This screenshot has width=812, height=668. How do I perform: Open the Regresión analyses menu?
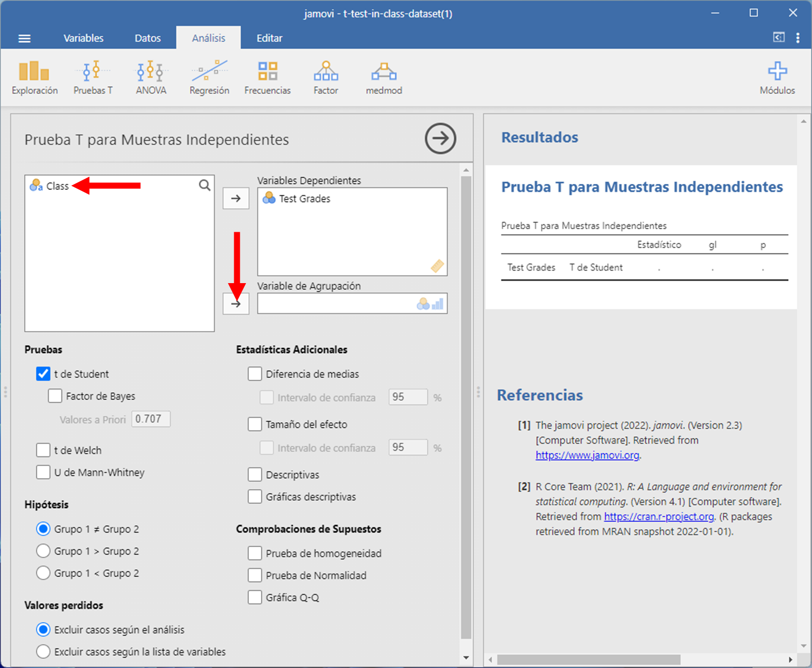click(x=209, y=78)
